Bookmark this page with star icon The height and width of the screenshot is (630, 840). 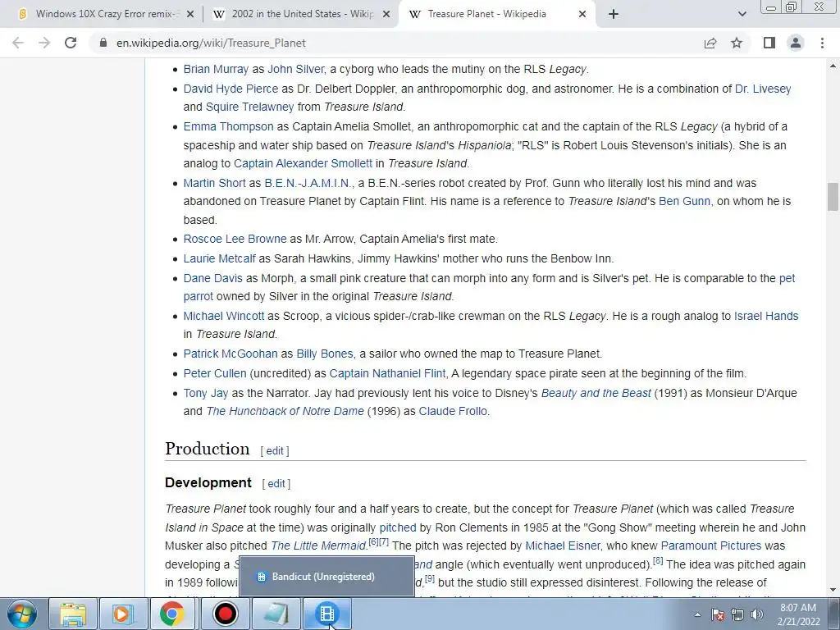click(x=737, y=43)
